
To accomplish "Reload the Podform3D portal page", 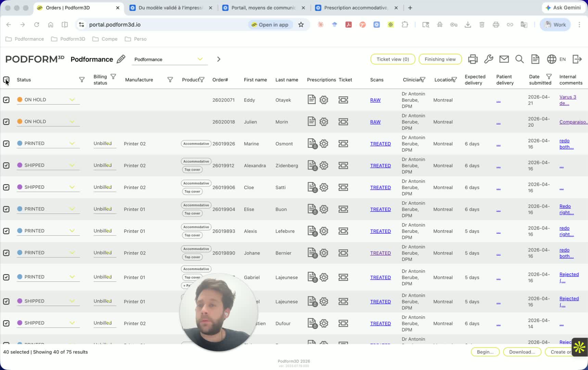I will [37, 25].
